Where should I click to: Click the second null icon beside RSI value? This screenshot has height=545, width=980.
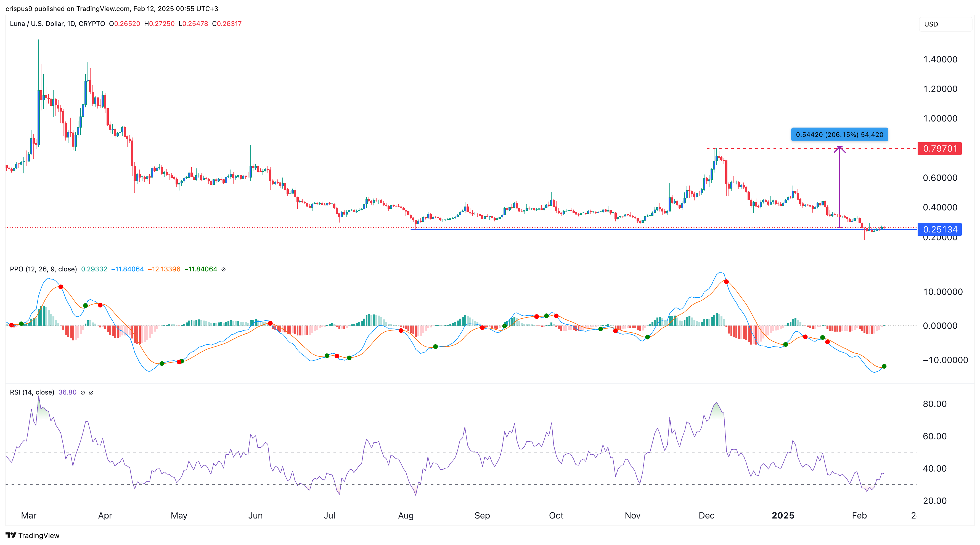pos(91,392)
